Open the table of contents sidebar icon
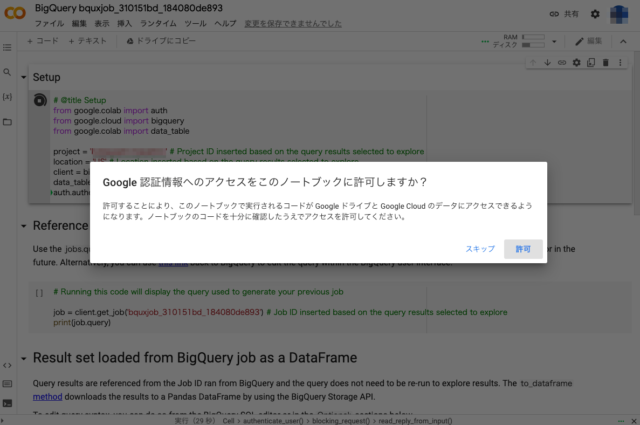This screenshot has height=425, width=640. pos(7,48)
